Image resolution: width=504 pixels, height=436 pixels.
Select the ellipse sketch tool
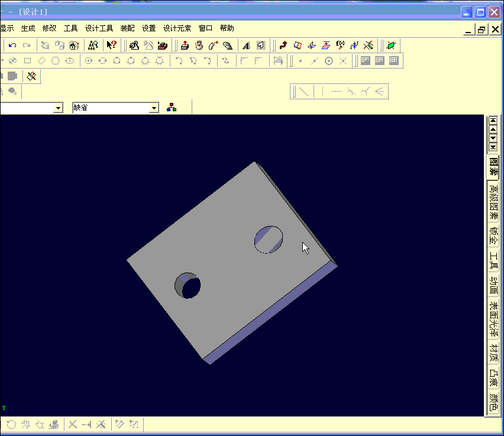point(70,61)
